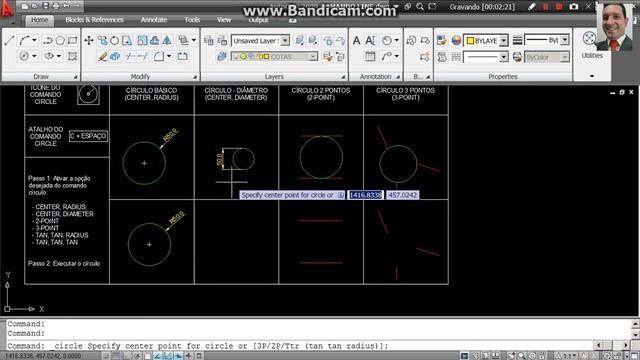
Task: Toggle Grid Display in status bar
Action: [x=116, y=356]
